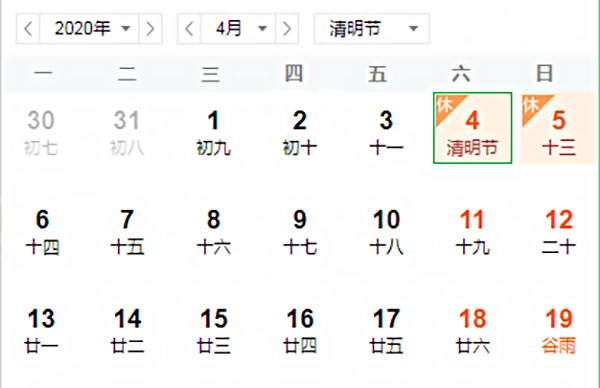Select April 16 廿四
This screenshot has height=388, width=600.
click(300, 331)
